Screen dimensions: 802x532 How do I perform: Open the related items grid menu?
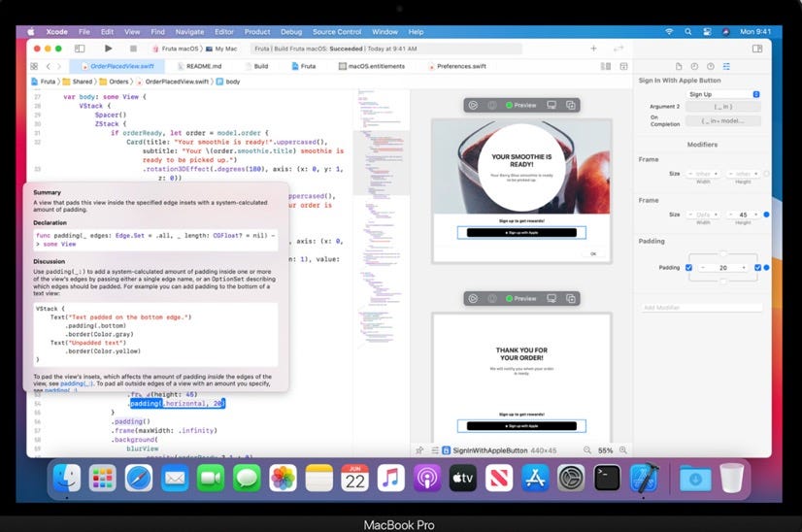point(34,66)
